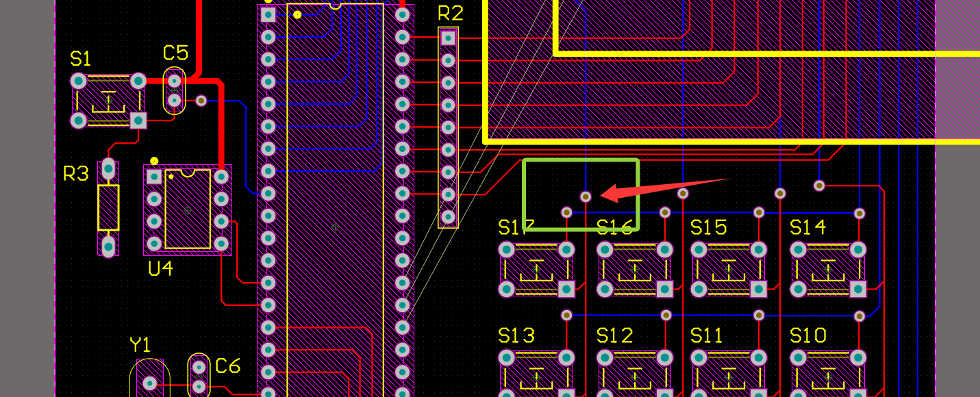Click the S11 designator label

click(707, 335)
